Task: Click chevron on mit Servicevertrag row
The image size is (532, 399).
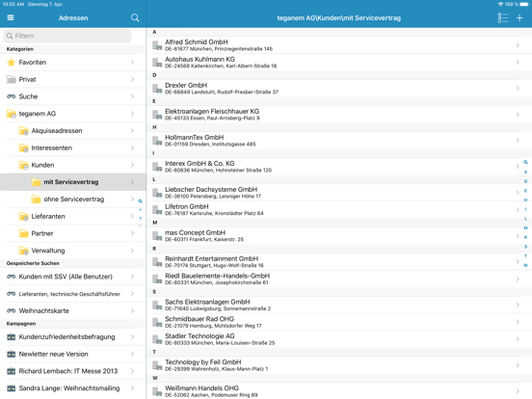Action: [132, 182]
